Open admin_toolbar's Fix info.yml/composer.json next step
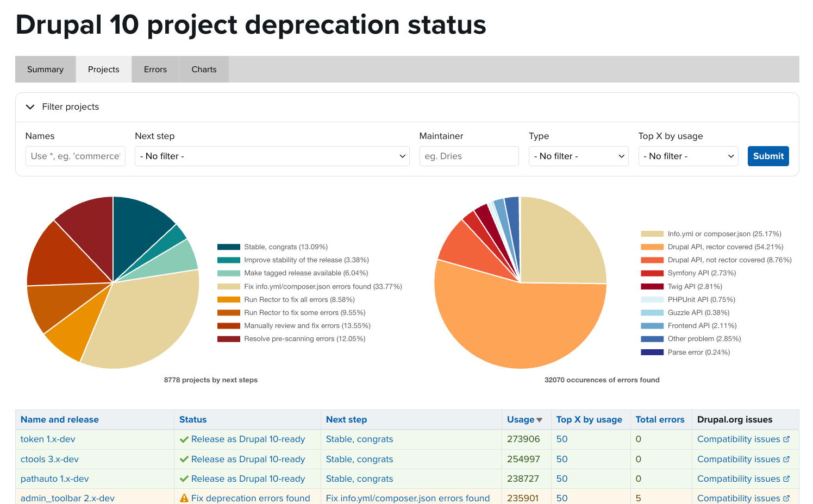813x504 pixels. pyautogui.click(x=408, y=499)
